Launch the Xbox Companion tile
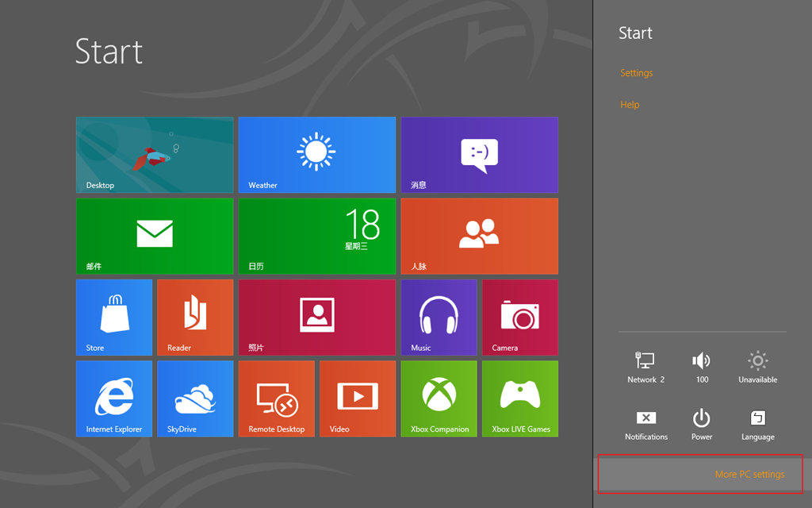This screenshot has width=812, height=508. pyautogui.click(x=439, y=399)
